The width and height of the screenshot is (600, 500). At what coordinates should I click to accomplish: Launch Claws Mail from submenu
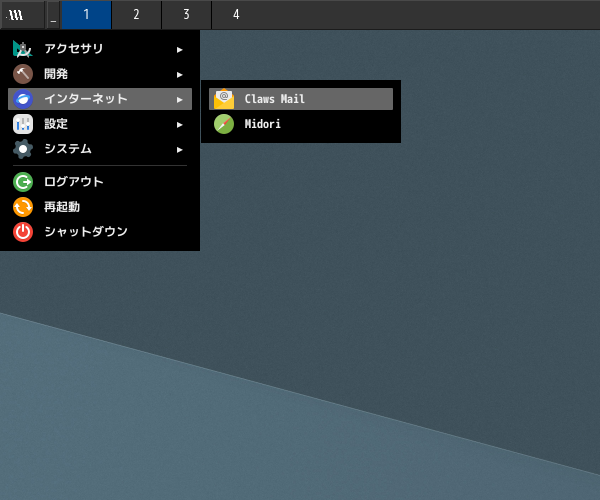click(x=301, y=99)
